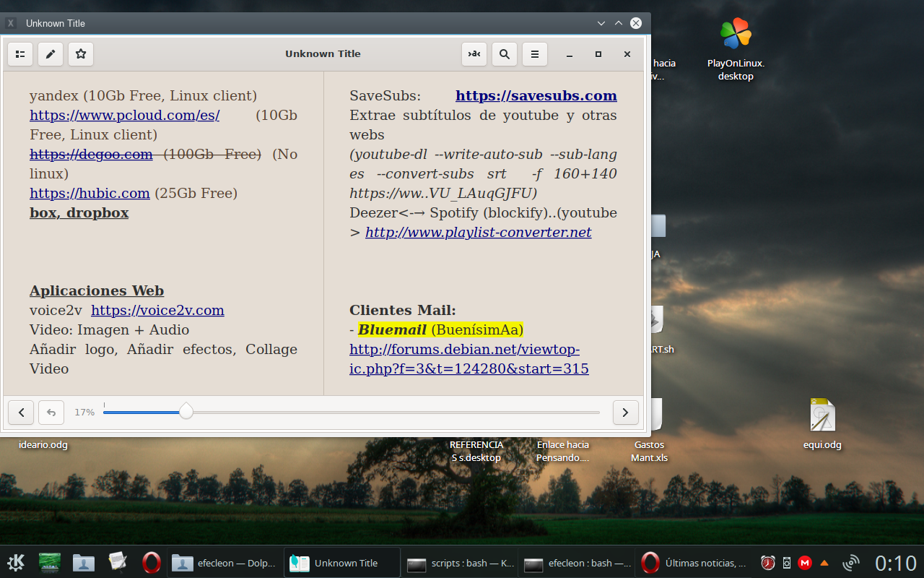Go to previous page with left chevron

pyautogui.click(x=21, y=412)
